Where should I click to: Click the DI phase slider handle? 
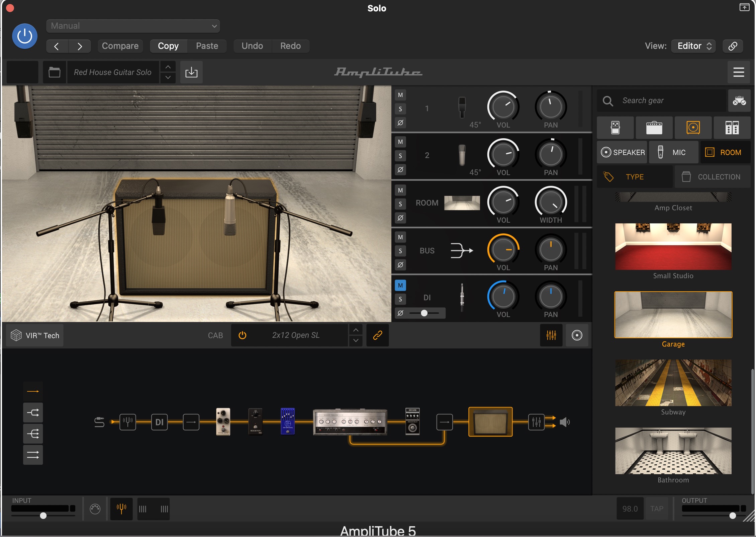(x=424, y=313)
